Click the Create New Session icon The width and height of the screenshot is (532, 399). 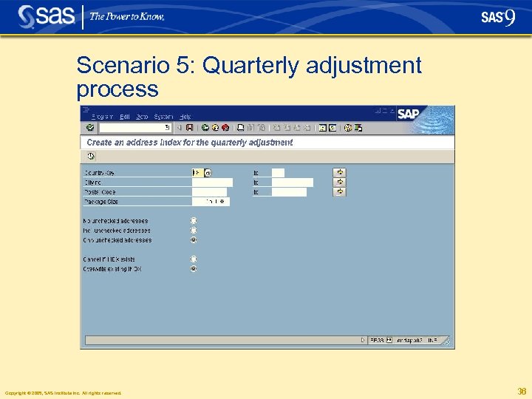coord(323,128)
